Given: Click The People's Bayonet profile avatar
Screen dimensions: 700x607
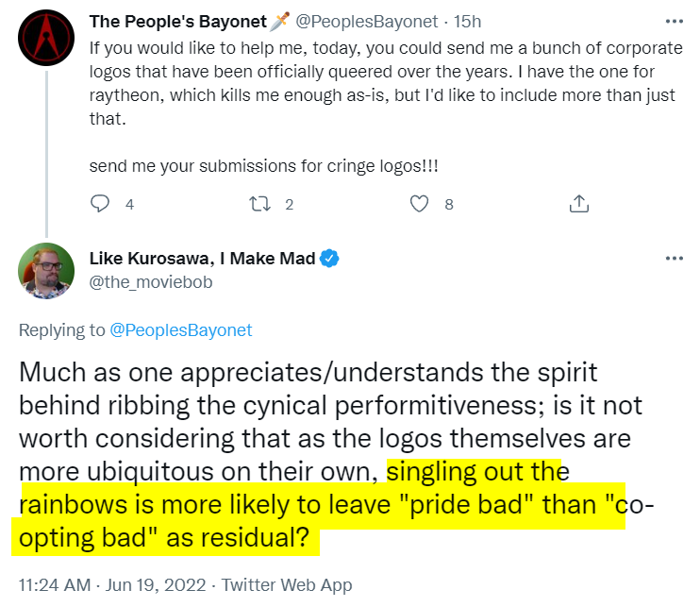Looking at the screenshot, I should (45, 42).
